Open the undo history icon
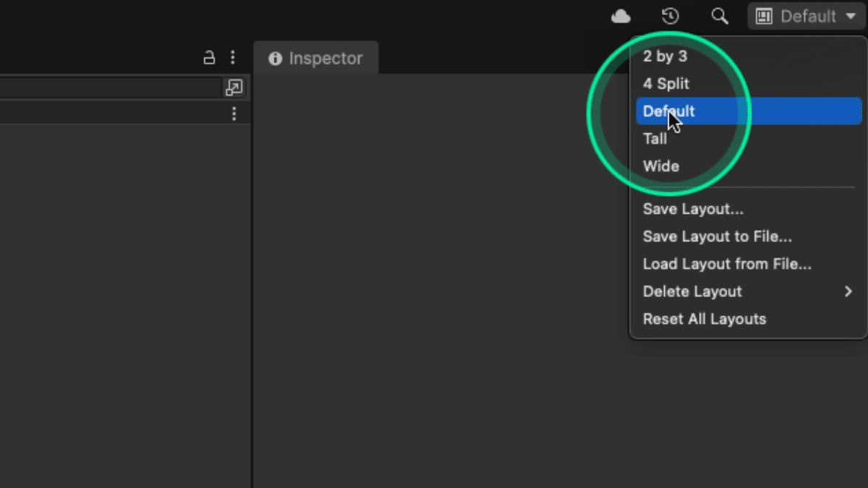The width and height of the screenshot is (868, 488). tap(671, 17)
